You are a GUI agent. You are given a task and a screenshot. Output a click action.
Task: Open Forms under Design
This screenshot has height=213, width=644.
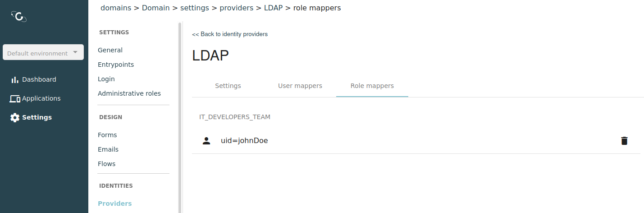(107, 135)
